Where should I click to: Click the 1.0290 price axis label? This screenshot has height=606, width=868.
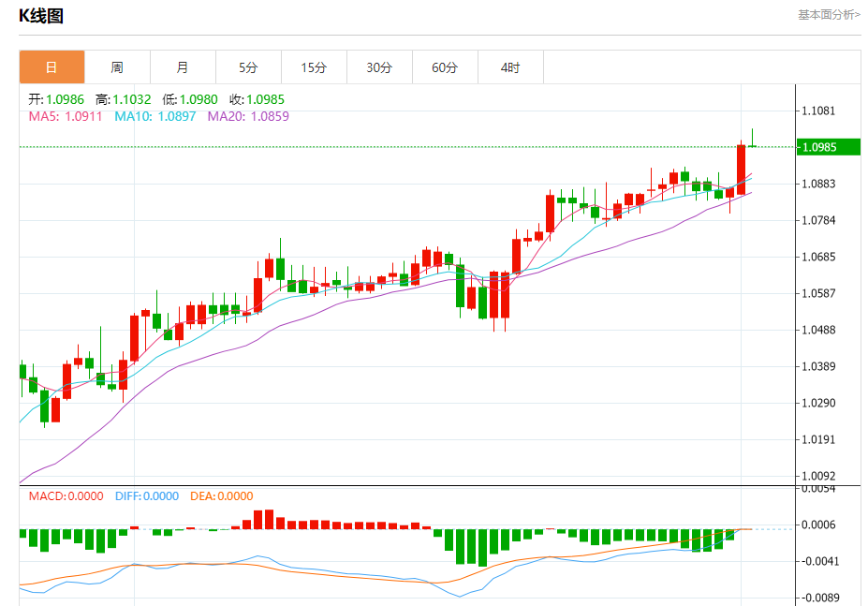(x=818, y=404)
